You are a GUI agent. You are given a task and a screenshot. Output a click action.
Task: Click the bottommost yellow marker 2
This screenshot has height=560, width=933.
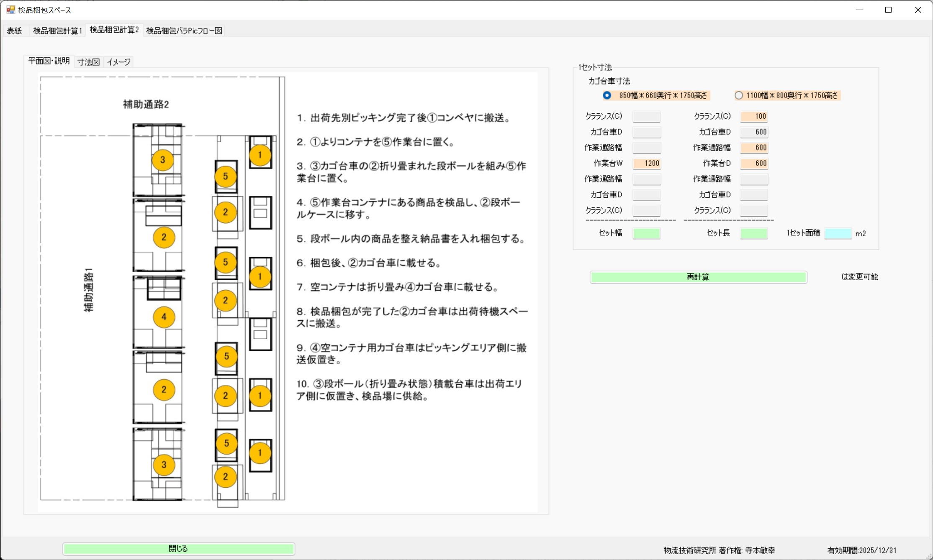pyautogui.click(x=226, y=477)
